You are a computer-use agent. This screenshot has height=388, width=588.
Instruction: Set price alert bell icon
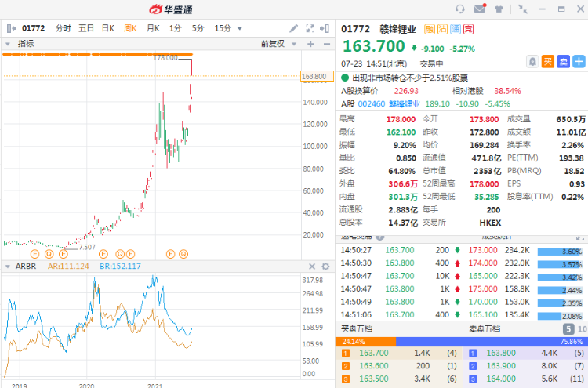click(x=532, y=61)
